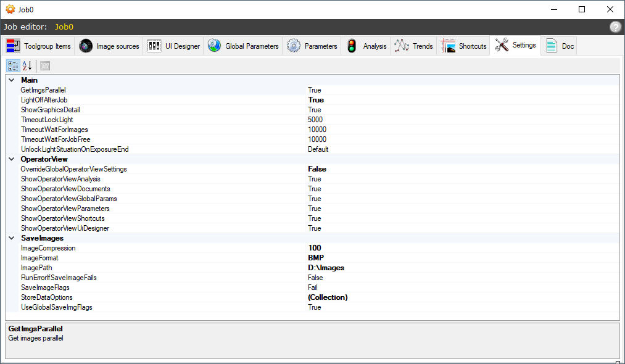Screen dimensions: 625x364
Task: Open the Doc tab
Action: (x=559, y=46)
